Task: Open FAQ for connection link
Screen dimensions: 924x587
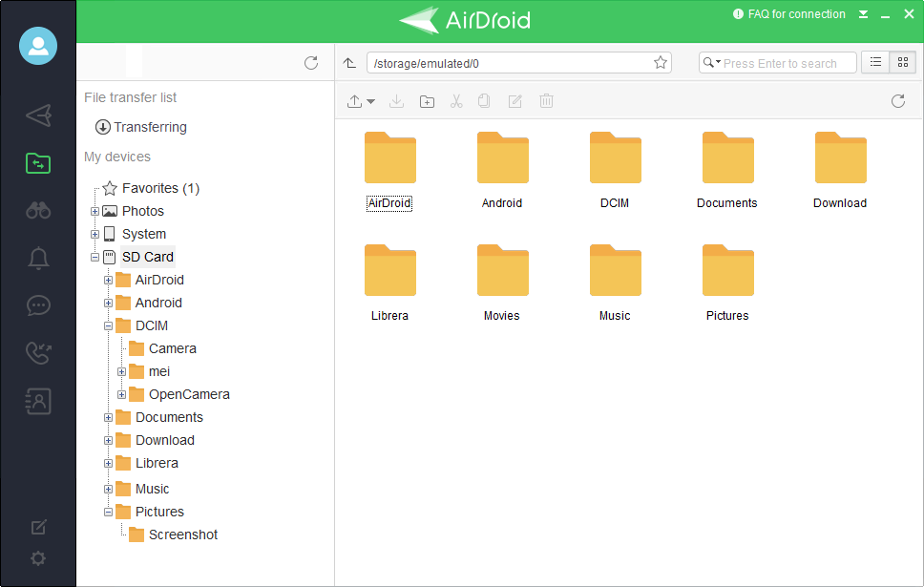Action: 789,14
